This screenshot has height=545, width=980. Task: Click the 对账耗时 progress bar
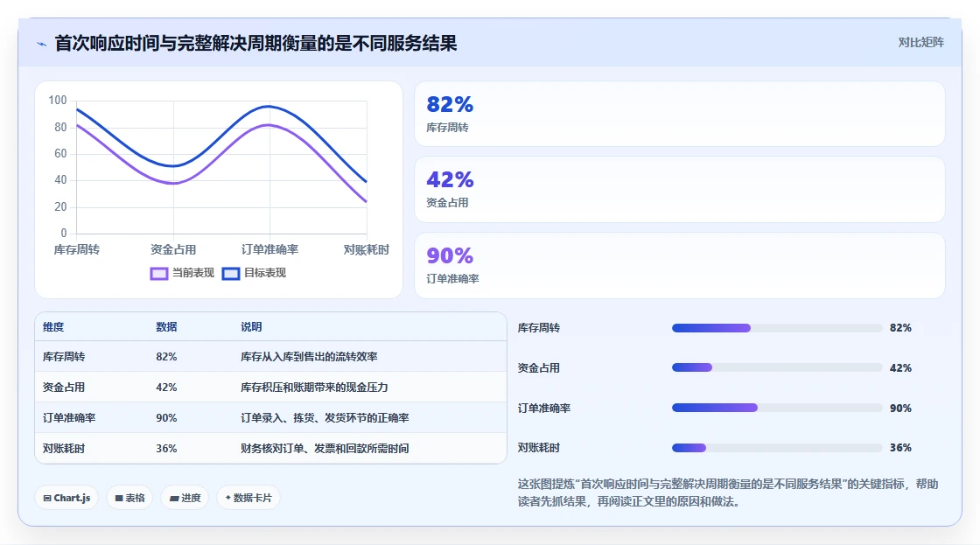(x=777, y=448)
